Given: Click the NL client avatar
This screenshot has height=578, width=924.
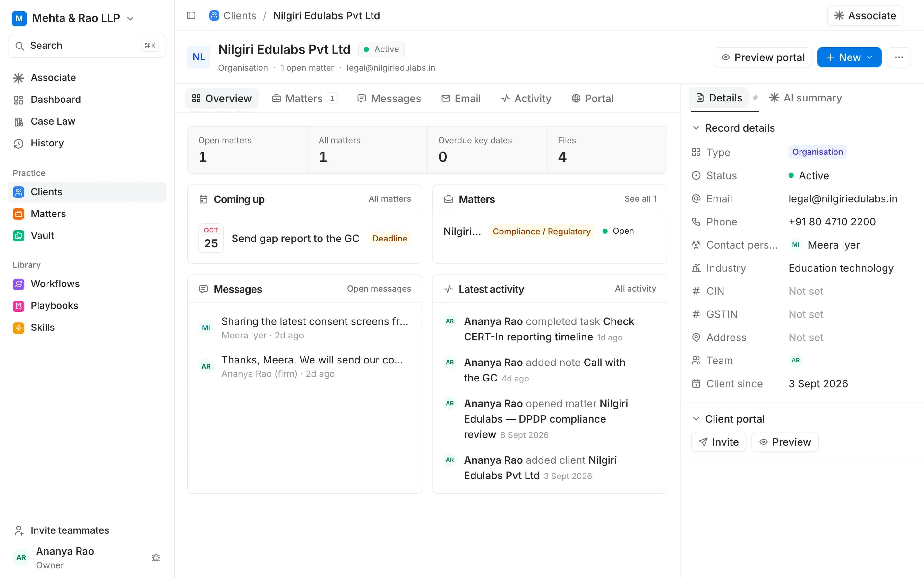Looking at the screenshot, I should tap(199, 57).
